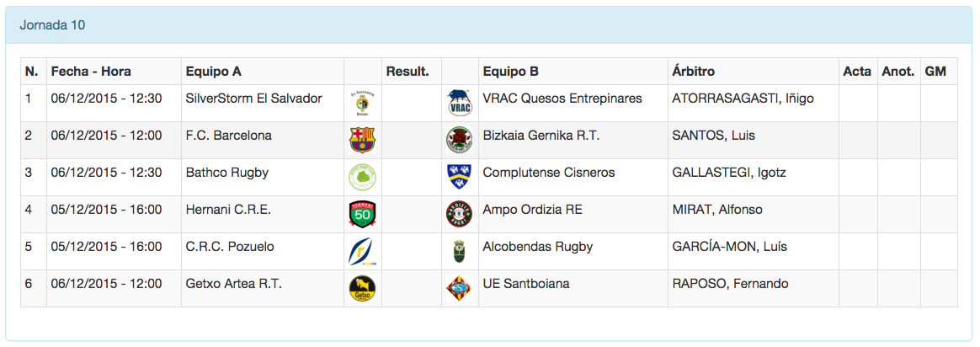Select the Equipo A column header
Screen dimensions: 980x347
pos(214,72)
